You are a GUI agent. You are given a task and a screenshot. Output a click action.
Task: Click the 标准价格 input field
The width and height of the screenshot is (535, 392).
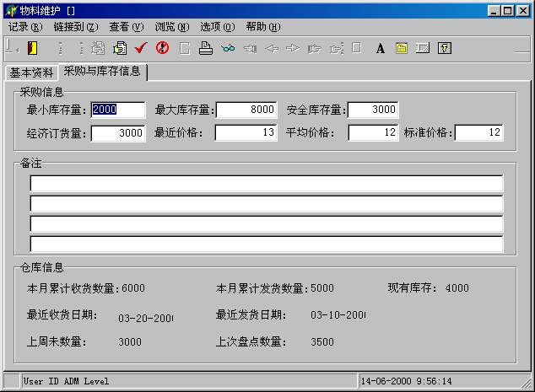tap(479, 133)
